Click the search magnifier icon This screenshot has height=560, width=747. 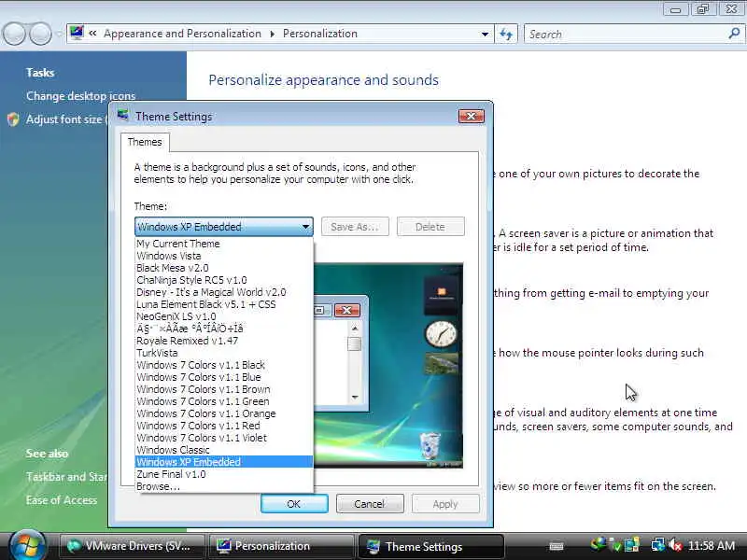pyautogui.click(x=734, y=34)
